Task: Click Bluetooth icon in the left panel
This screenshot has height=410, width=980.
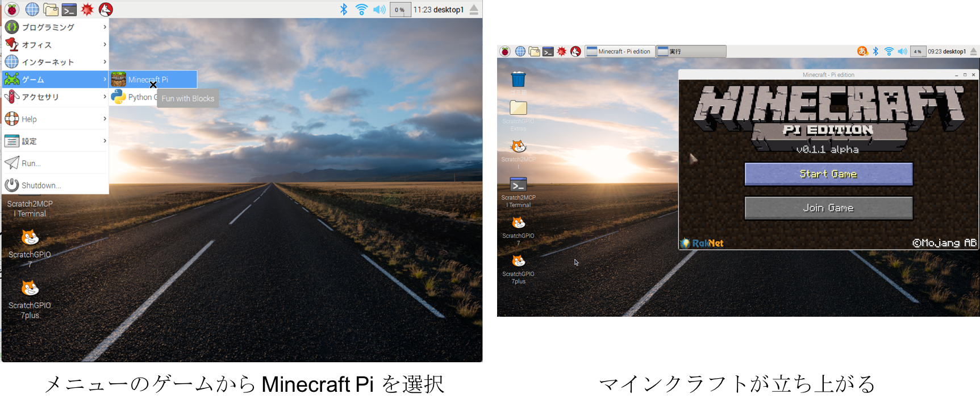Action: (x=344, y=9)
